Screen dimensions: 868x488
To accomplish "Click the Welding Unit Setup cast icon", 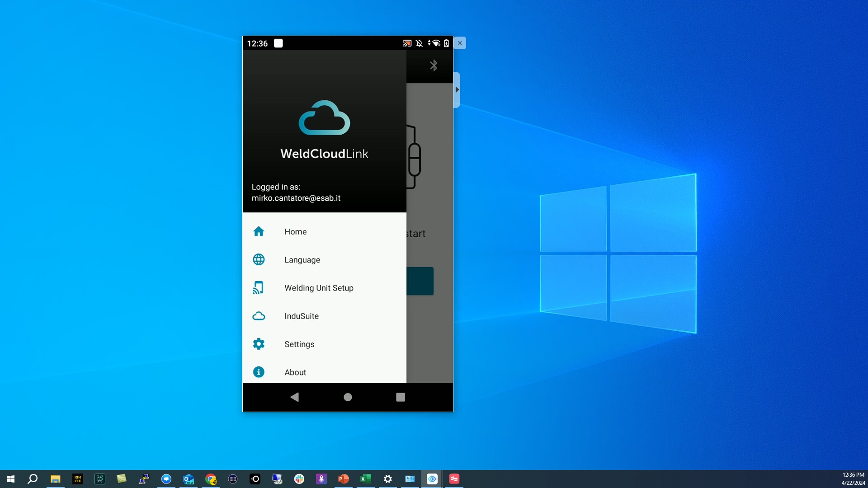I will pos(258,288).
